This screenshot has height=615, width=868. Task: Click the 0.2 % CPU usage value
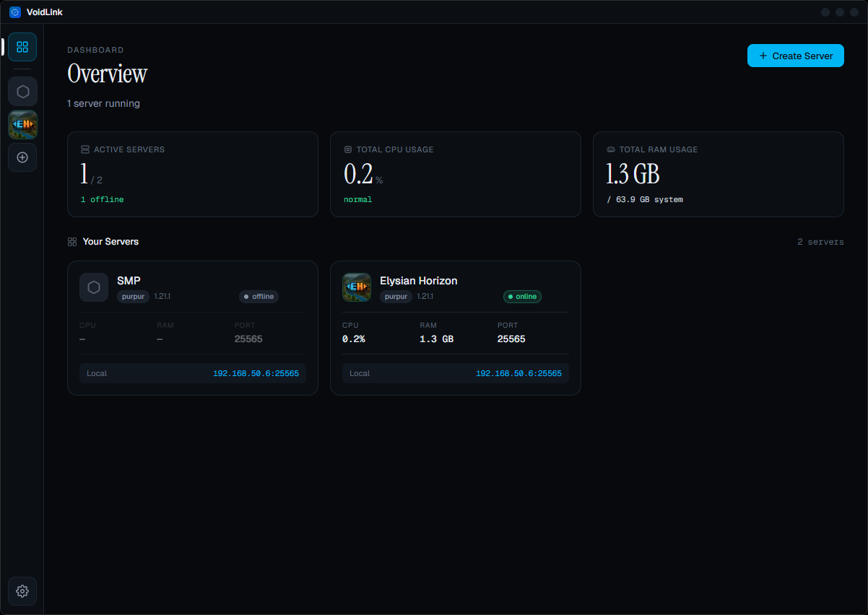(363, 175)
